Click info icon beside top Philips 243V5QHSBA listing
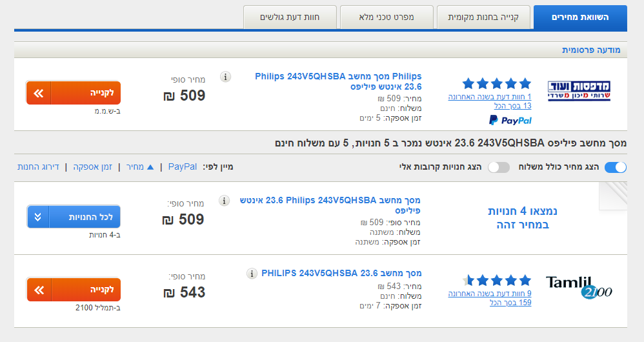The height and width of the screenshot is (342, 644). pos(225,77)
